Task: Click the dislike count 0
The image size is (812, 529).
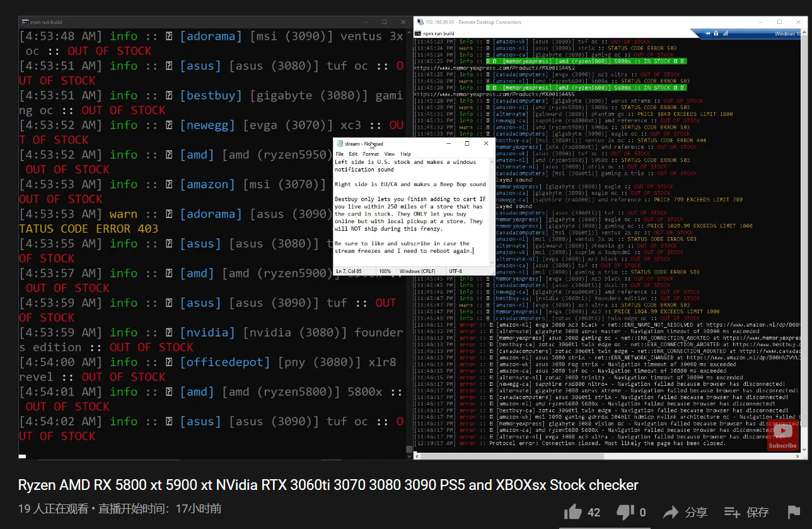Action: pyautogui.click(x=642, y=513)
